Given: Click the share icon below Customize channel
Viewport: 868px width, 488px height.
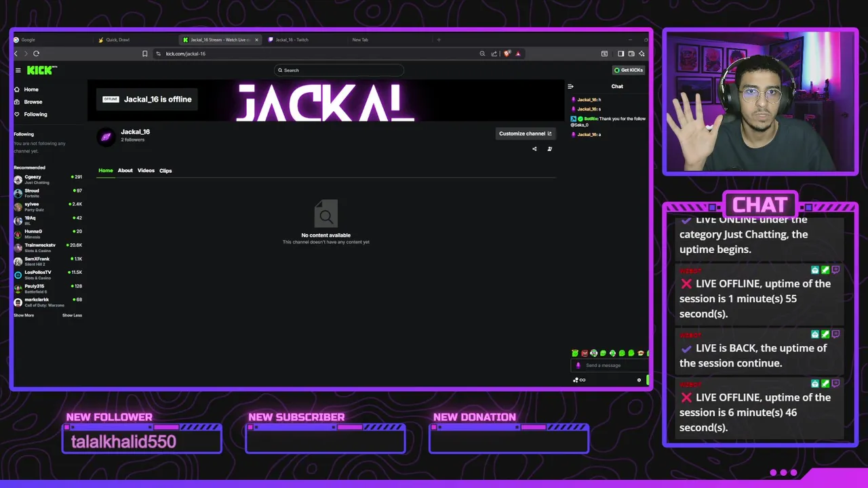Looking at the screenshot, I should [534, 149].
